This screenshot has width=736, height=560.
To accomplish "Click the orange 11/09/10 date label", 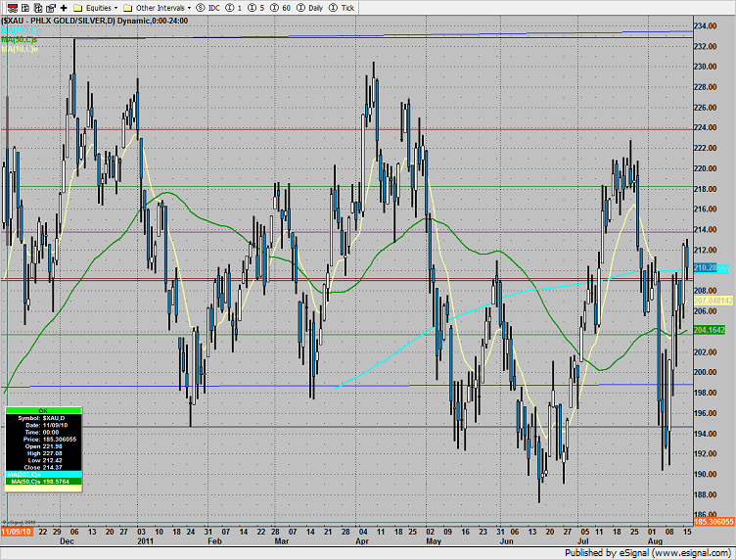I will pos(17,532).
